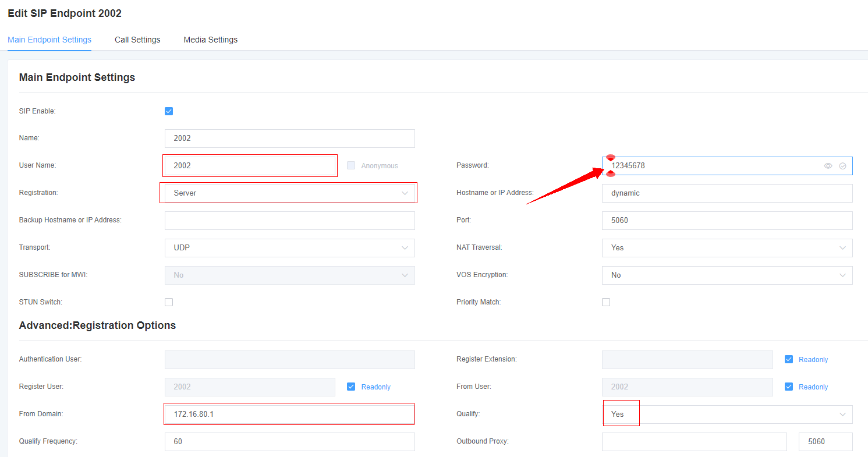868x457 pixels.
Task: Click the Register Extension field
Action: click(x=688, y=359)
